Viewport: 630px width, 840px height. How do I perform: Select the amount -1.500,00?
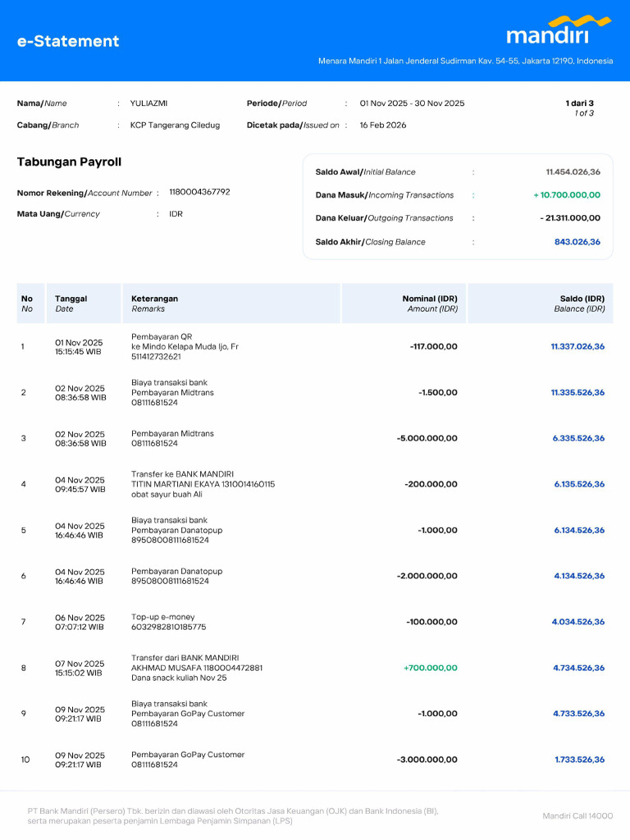(438, 393)
